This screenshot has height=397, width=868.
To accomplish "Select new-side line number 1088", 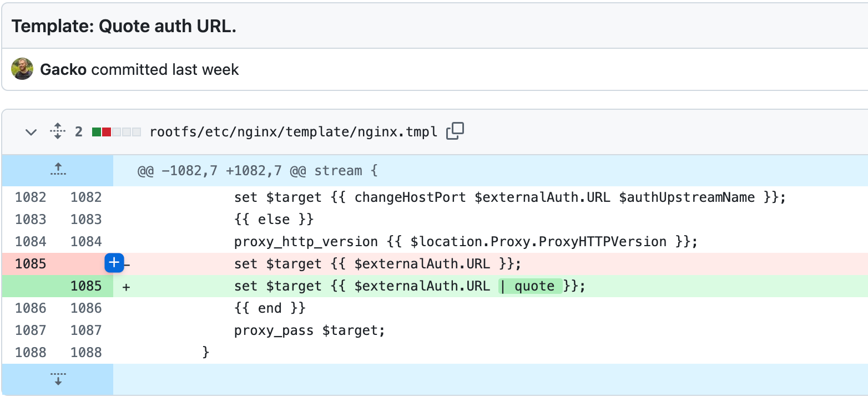I will coord(86,353).
